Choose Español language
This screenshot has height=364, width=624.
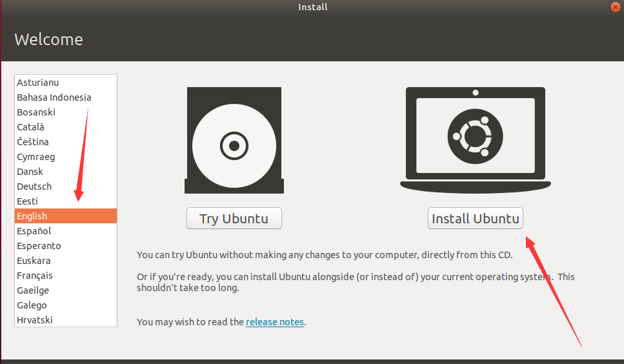[66, 231]
